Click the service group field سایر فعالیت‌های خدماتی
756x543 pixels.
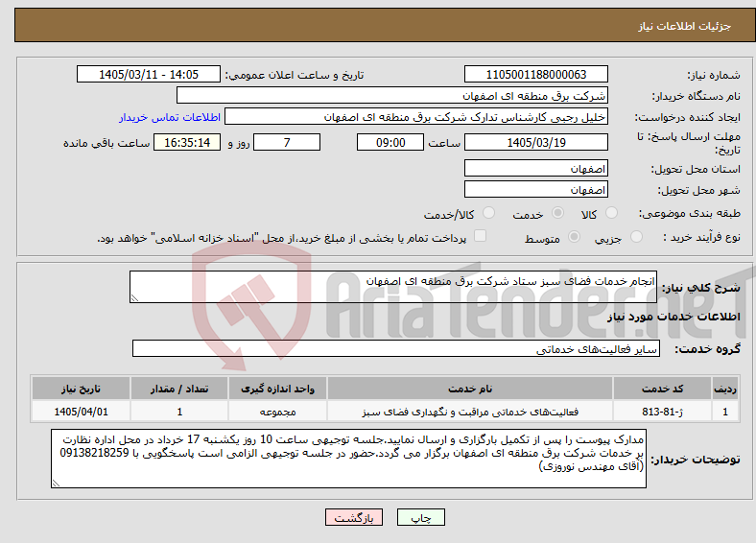tap(396, 348)
